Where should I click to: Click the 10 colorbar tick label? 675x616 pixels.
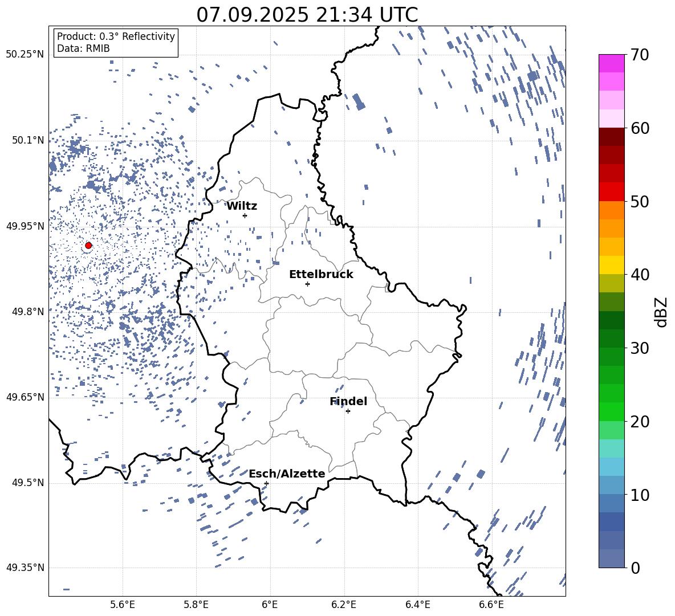pyautogui.click(x=640, y=495)
